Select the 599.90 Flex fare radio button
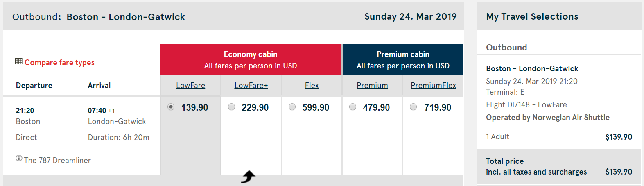The width and height of the screenshot is (644, 186). coord(292,107)
